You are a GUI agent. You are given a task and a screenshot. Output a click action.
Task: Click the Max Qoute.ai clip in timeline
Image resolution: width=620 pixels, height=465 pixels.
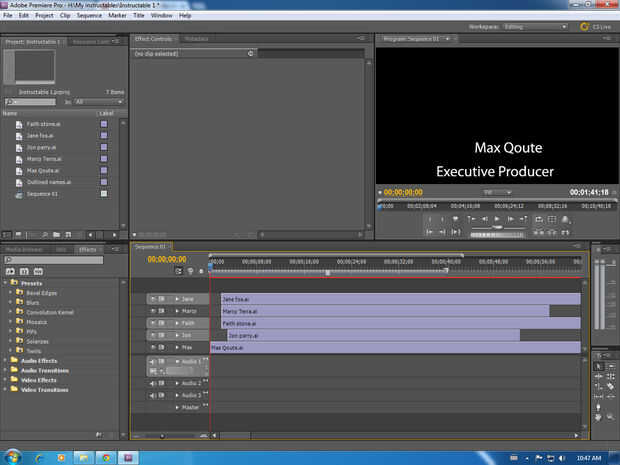coord(395,348)
